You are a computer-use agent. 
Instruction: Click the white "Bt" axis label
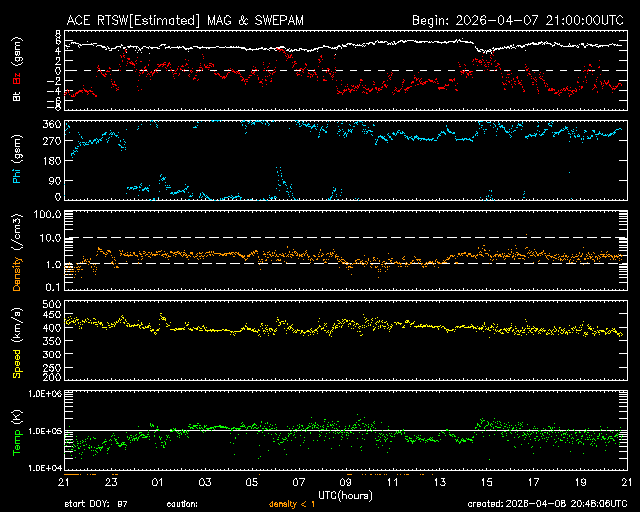tap(17, 96)
